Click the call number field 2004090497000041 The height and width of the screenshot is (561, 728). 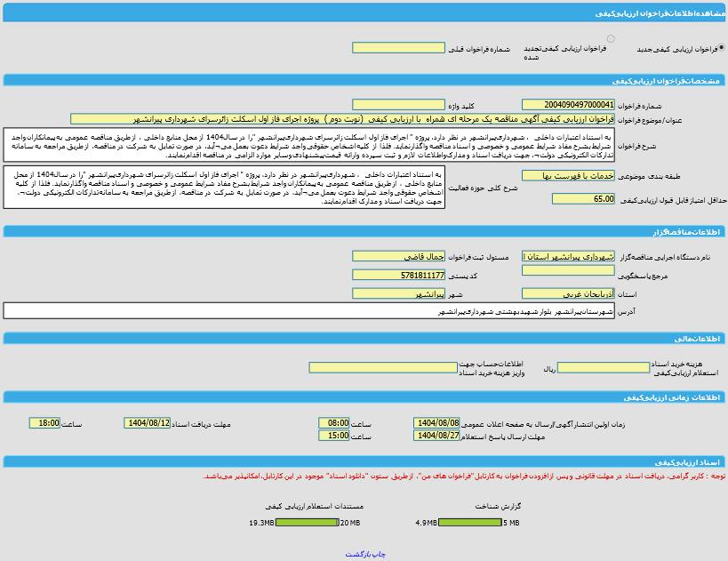pos(568,105)
